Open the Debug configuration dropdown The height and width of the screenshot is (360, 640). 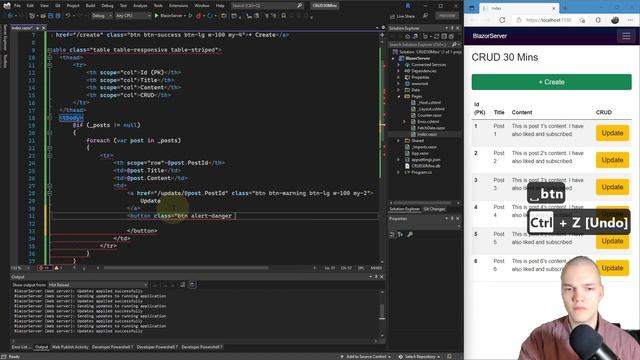coord(101,16)
